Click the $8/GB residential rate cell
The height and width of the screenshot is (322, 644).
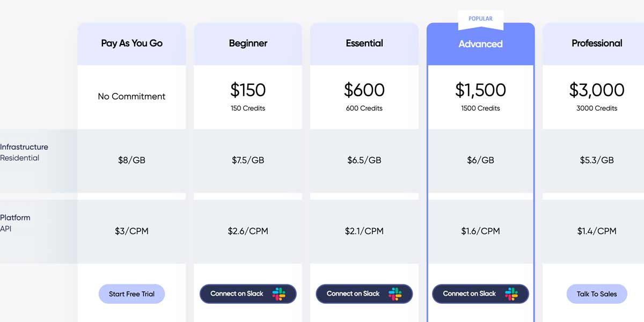point(131,160)
